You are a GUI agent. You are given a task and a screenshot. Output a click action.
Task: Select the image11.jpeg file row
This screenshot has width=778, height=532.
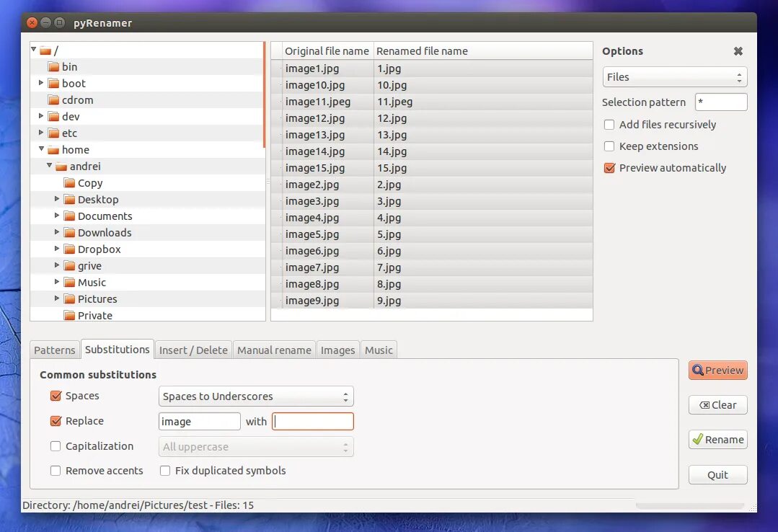(432, 102)
